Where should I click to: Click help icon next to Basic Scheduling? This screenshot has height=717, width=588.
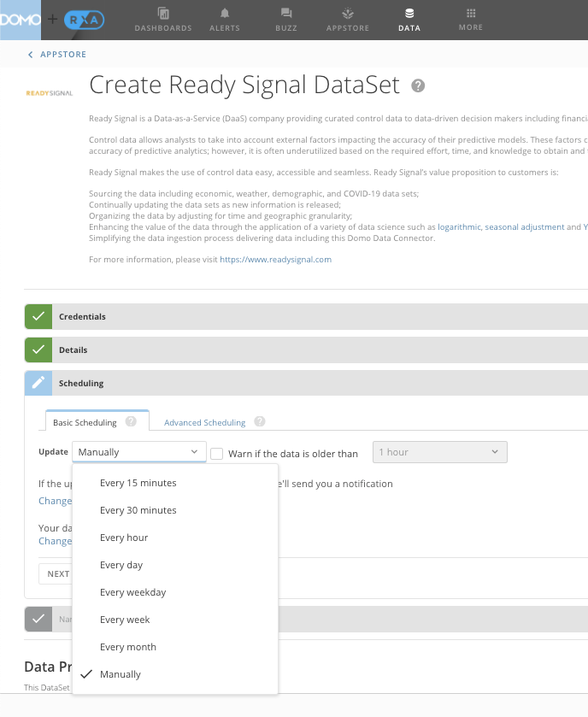(x=131, y=421)
